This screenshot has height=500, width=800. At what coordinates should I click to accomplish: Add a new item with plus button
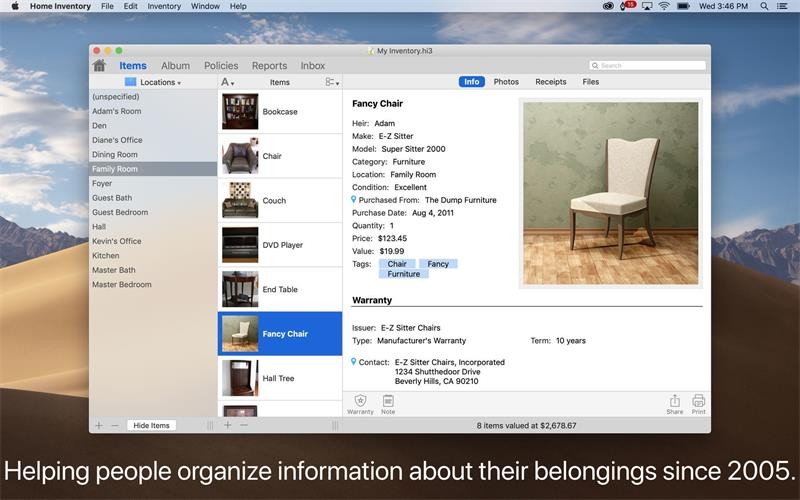point(228,425)
